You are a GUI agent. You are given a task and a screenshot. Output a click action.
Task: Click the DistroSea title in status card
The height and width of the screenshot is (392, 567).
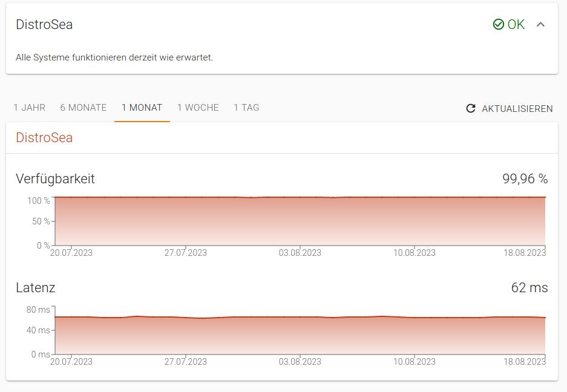pos(44,24)
